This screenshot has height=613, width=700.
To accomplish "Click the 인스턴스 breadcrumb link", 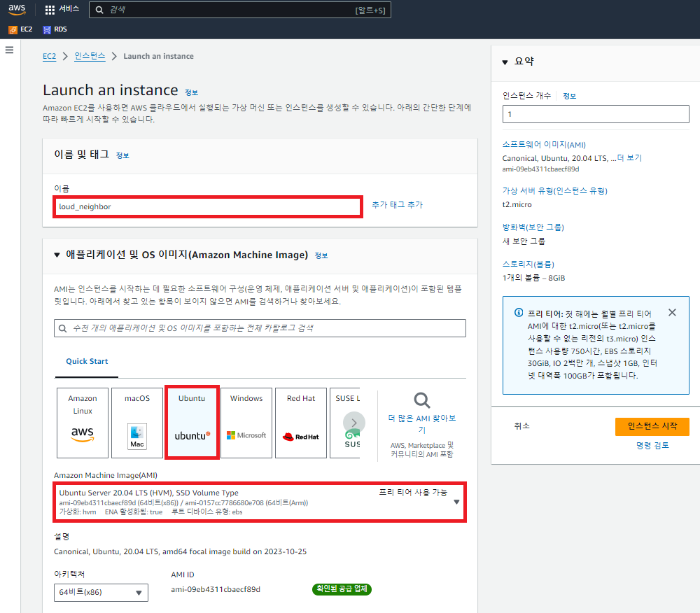I will coord(90,56).
